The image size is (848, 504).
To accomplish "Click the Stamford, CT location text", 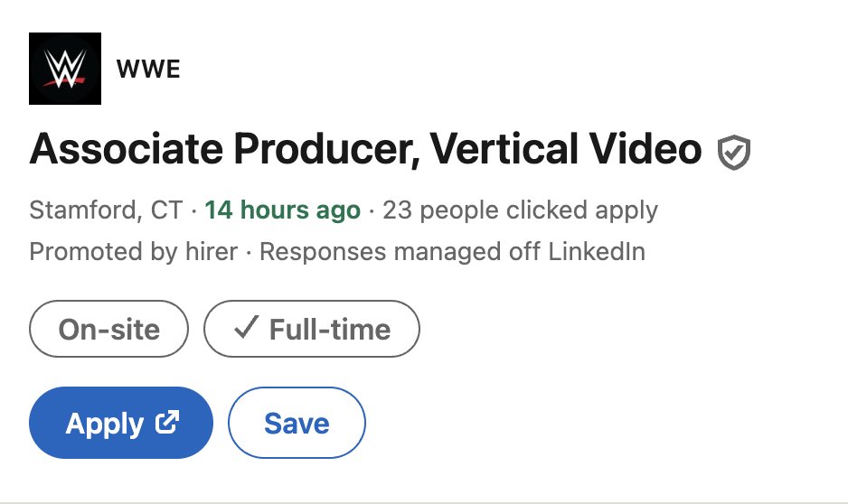I will point(106,210).
